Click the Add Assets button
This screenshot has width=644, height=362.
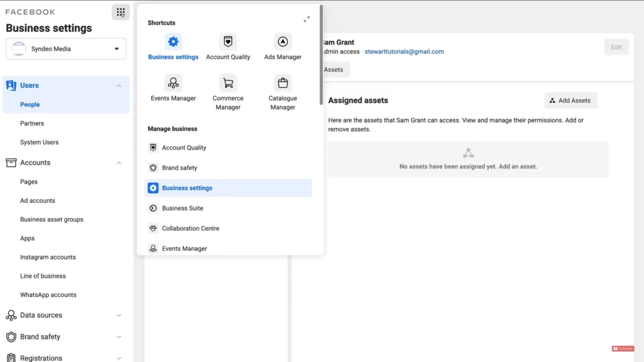pos(570,101)
